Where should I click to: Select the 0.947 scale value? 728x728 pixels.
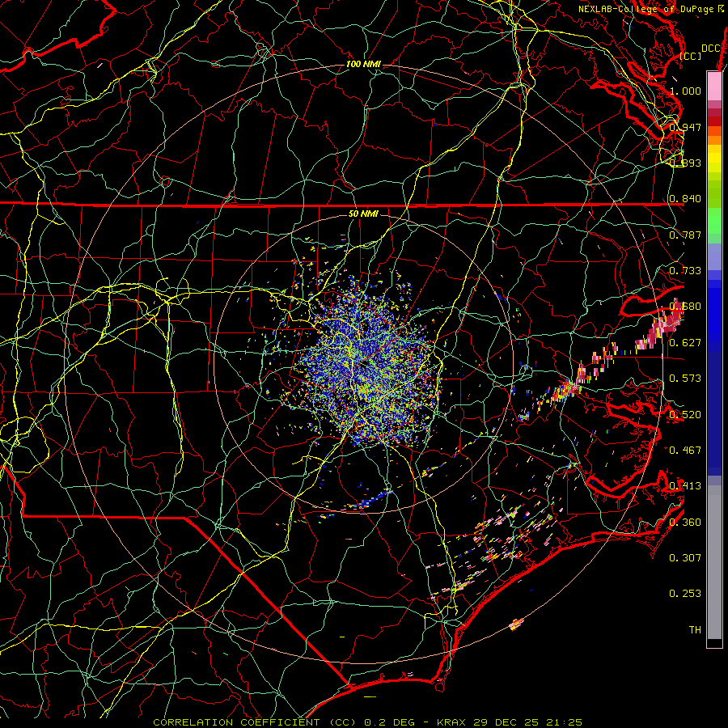(685, 127)
